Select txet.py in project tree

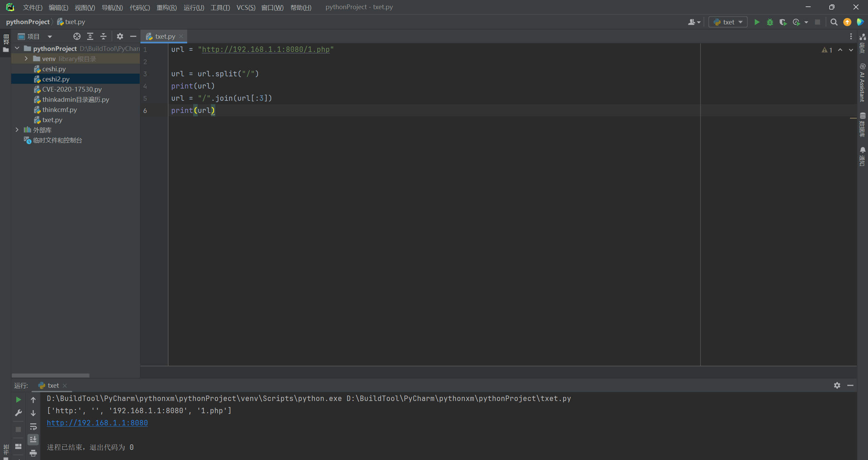click(52, 120)
